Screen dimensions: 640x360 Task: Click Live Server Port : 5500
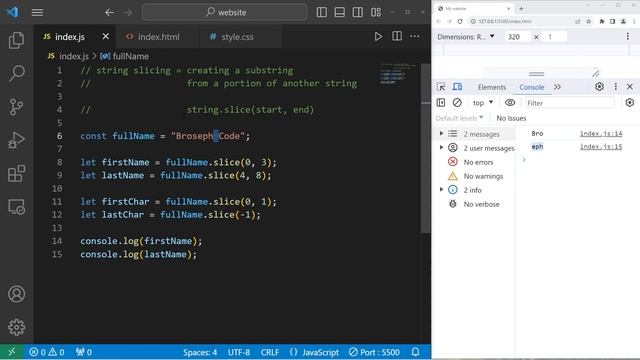[x=374, y=352]
